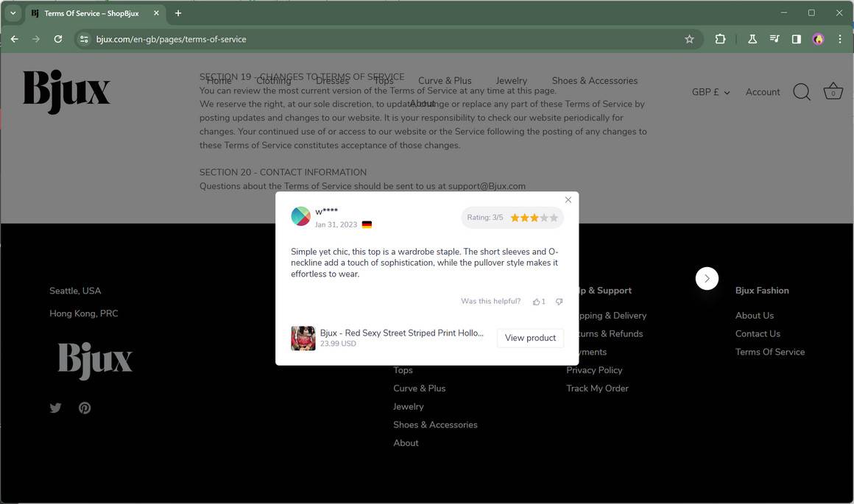Bookmark this page with star icon
The image size is (854, 504).
point(690,39)
